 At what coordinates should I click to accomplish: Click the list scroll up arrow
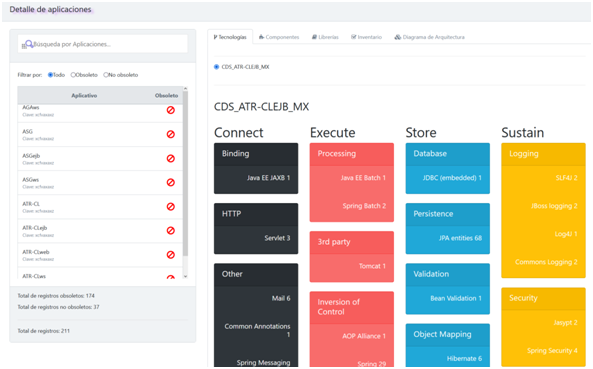pyautogui.click(x=185, y=89)
